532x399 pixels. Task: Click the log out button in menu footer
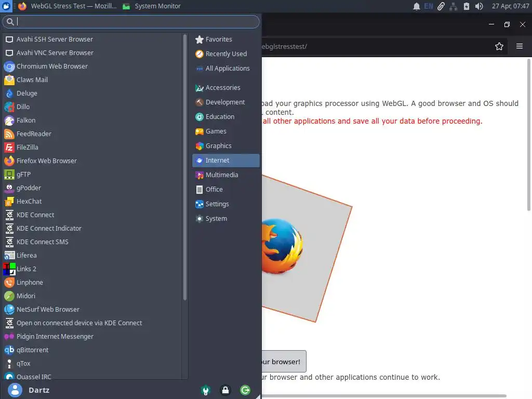coord(245,390)
